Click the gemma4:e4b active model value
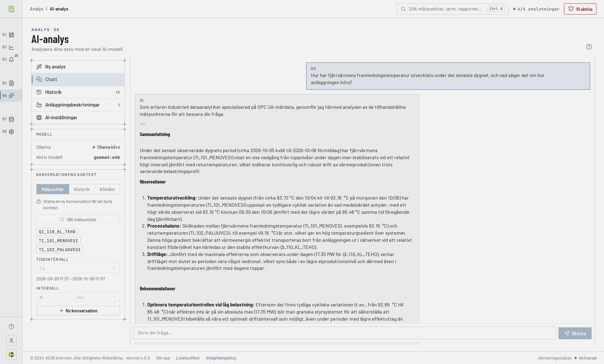The image size is (604, 364). coord(107,157)
